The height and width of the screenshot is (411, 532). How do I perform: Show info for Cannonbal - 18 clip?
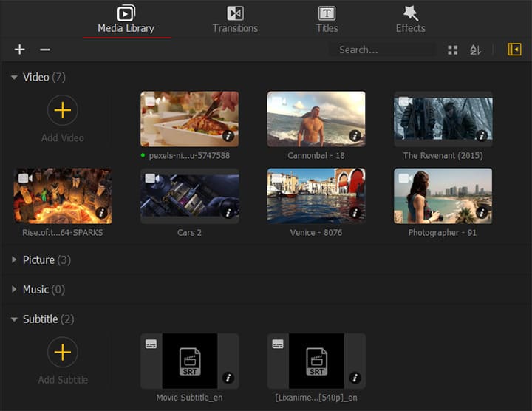[355, 136]
